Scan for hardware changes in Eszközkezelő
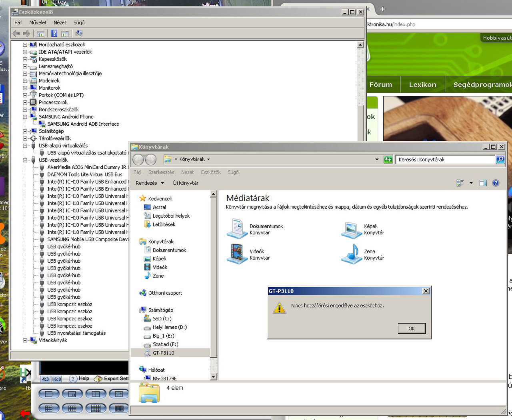This screenshot has width=512, height=420. pos(79,34)
